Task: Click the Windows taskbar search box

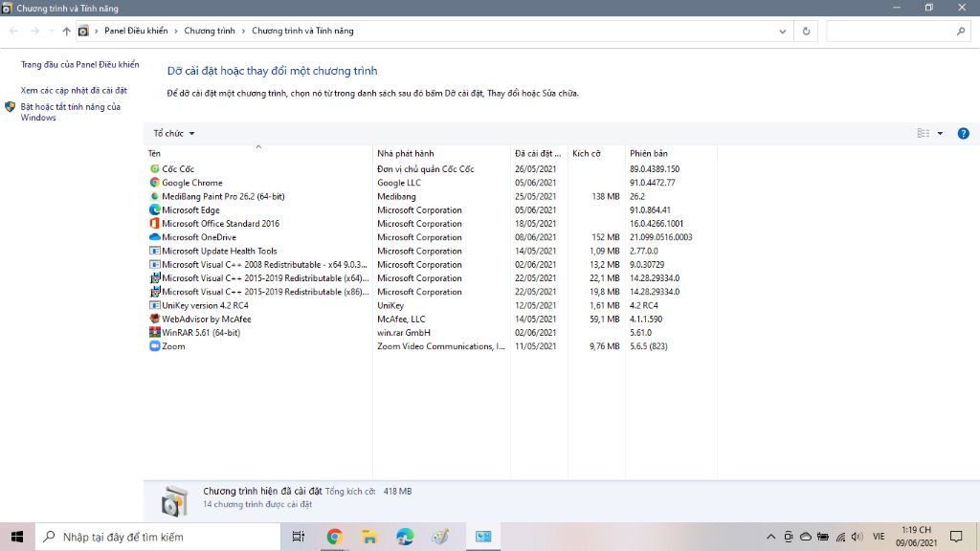Action: point(158,537)
